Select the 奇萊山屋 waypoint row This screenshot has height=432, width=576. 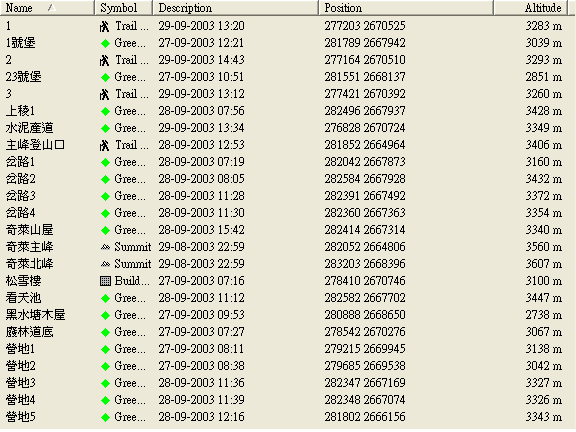[287, 230]
